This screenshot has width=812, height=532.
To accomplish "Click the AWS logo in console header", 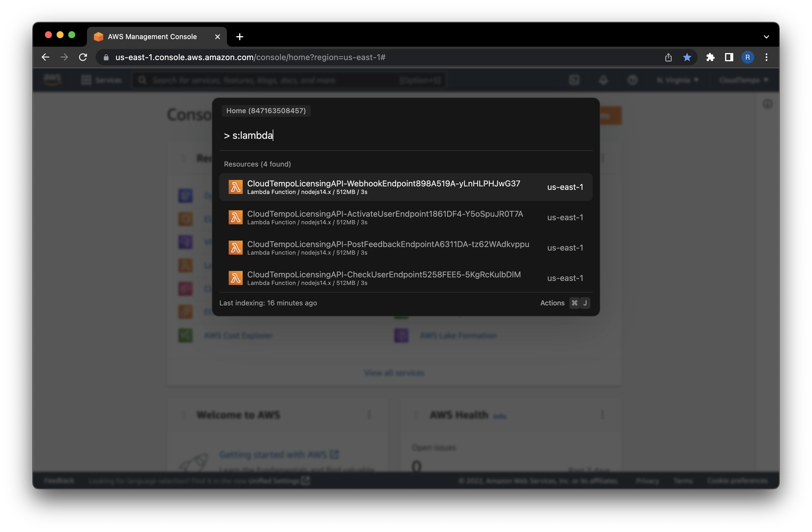I will coord(53,80).
